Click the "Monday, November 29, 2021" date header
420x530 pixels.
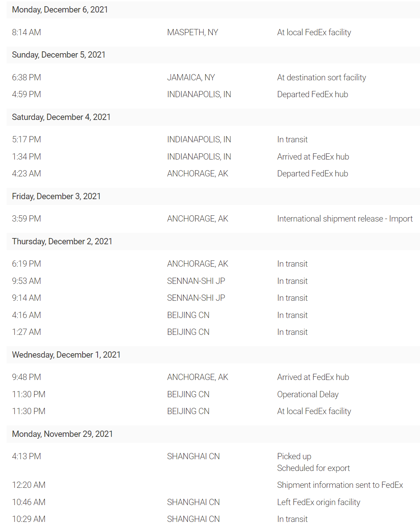pyautogui.click(x=62, y=434)
